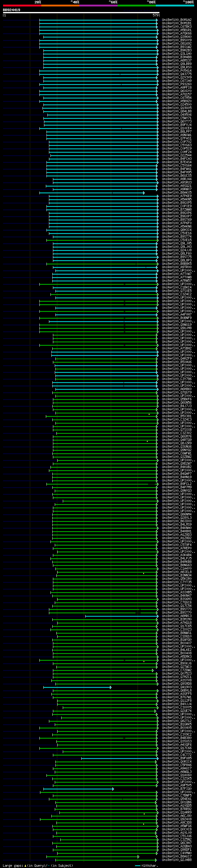Image resolution: width=197 pixels, height=868 pixels.
Task: Click the short cyan alignment bar for B7FIQ0
Action: (x=79, y=789)
